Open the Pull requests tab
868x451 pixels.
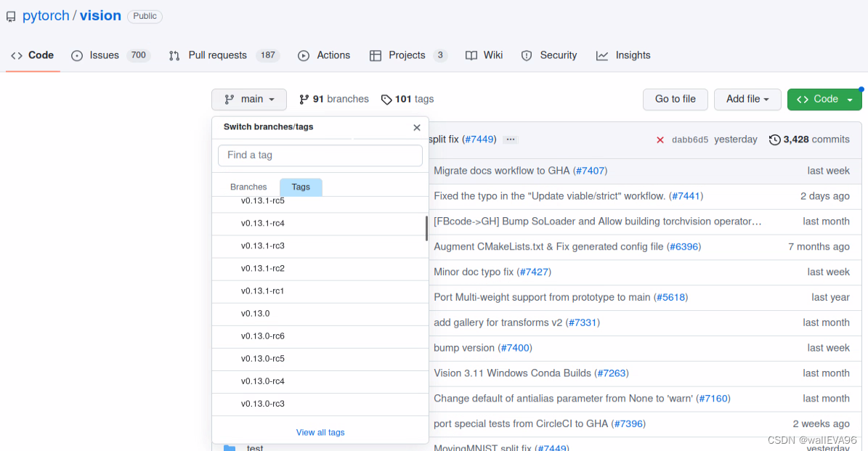[224, 55]
